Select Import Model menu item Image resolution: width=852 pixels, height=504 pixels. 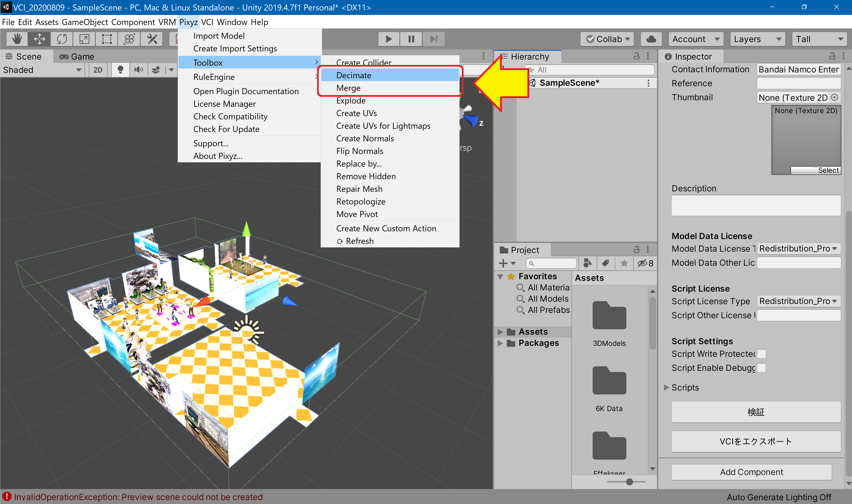coord(250,36)
